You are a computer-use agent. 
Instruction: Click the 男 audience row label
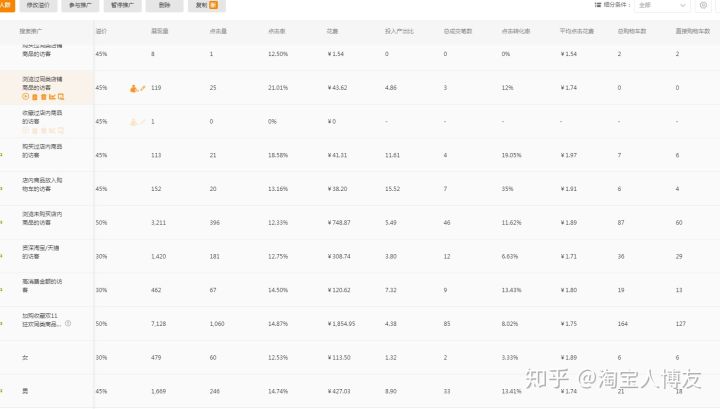pos(25,391)
